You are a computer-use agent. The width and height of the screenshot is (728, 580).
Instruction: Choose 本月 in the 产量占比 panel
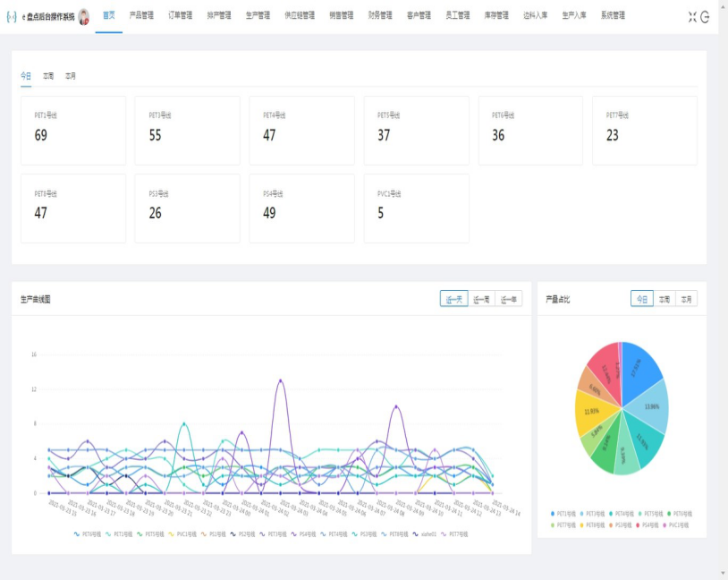point(686,299)
